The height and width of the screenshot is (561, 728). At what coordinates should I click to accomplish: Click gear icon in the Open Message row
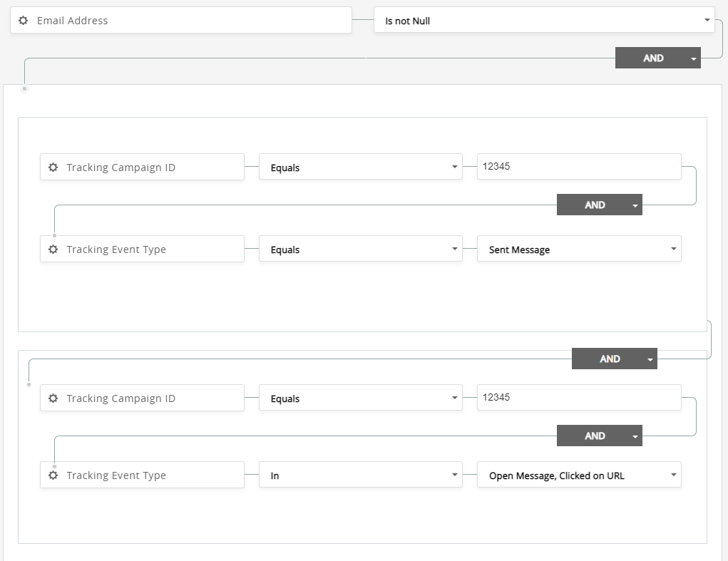tap(53, 475)
